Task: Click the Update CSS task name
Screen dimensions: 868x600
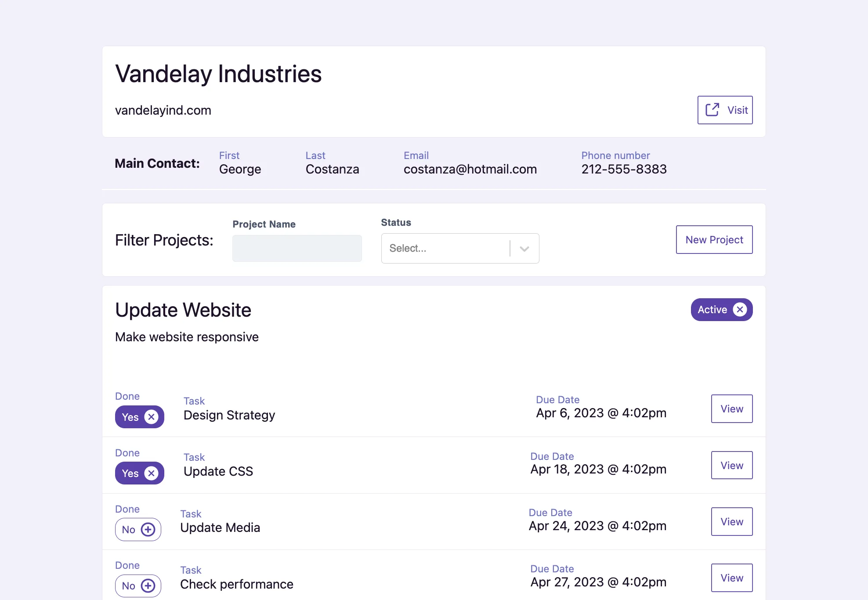Action: (x=218, y=471)
